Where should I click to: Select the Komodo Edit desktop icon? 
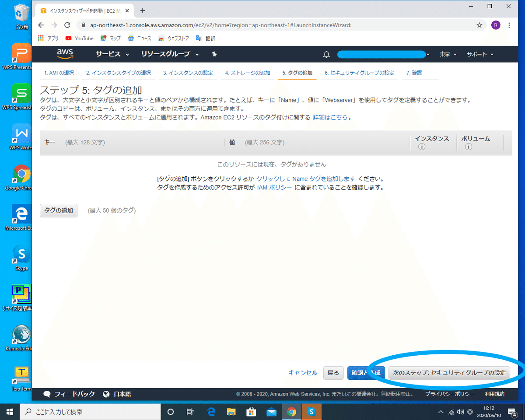(21, 338)
